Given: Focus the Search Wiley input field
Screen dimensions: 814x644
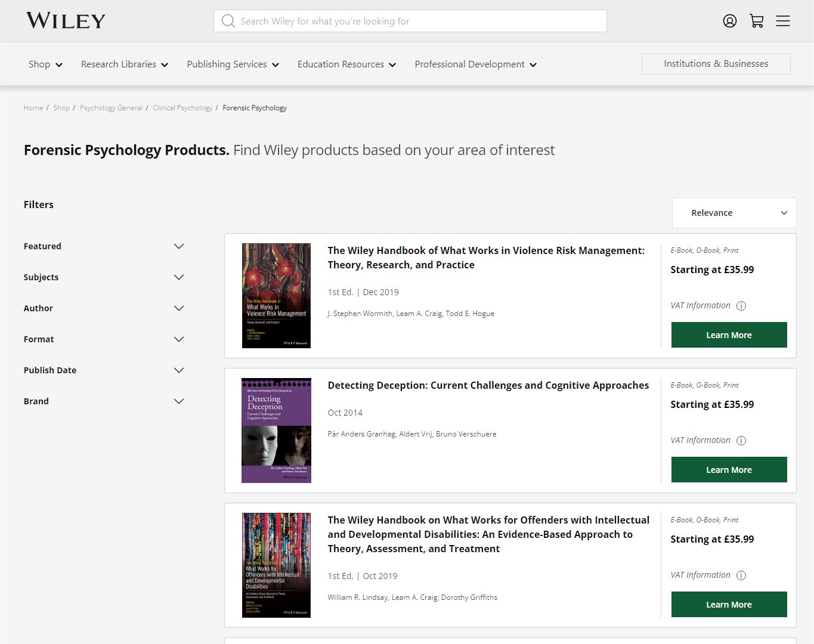Looking at the screenshot, I should [x=410, y=21].
